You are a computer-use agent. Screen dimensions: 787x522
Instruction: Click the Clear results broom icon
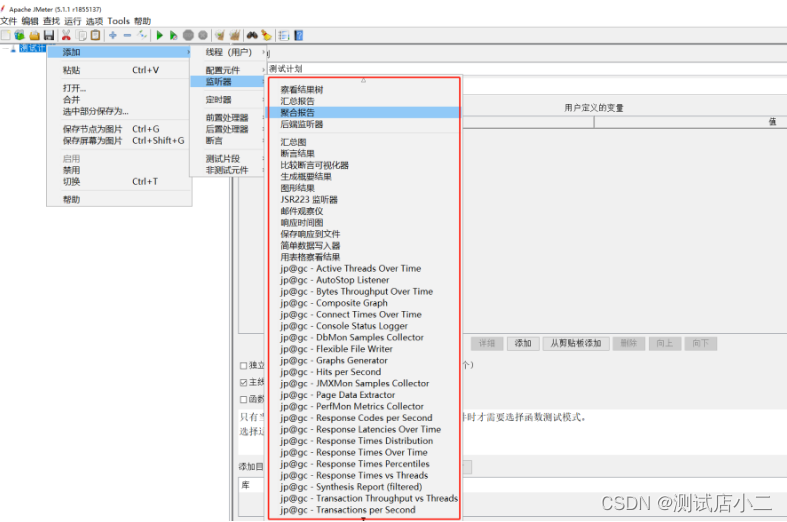(219, 35)
